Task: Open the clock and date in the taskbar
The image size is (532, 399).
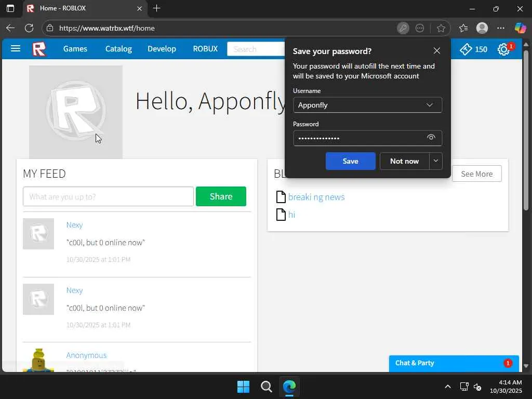Action: point(506,387)
